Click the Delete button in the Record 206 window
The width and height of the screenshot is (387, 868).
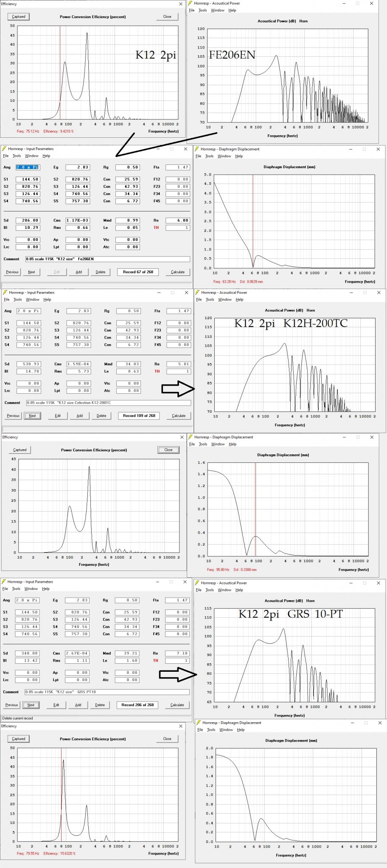(100, 705)
